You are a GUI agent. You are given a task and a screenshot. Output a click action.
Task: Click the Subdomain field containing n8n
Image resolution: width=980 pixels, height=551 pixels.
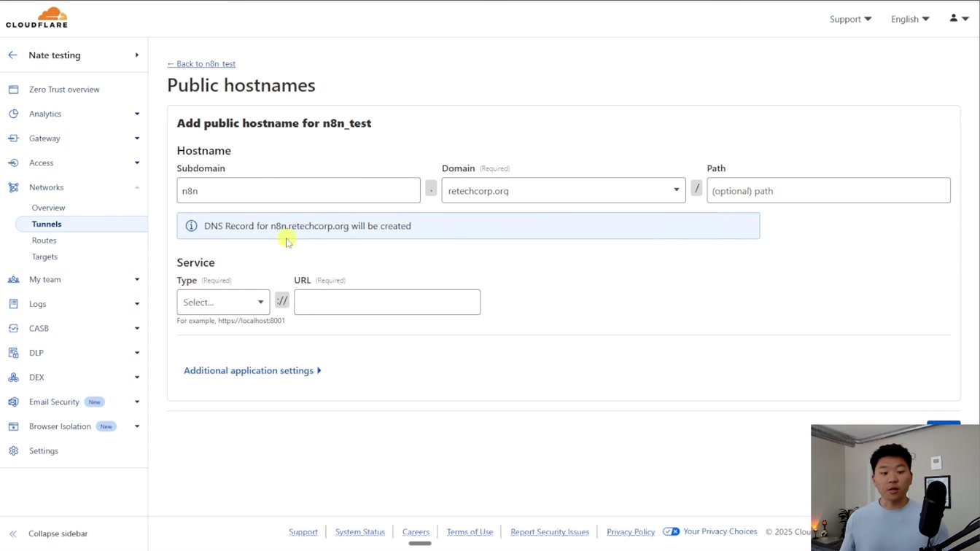(x=298, y=190)
